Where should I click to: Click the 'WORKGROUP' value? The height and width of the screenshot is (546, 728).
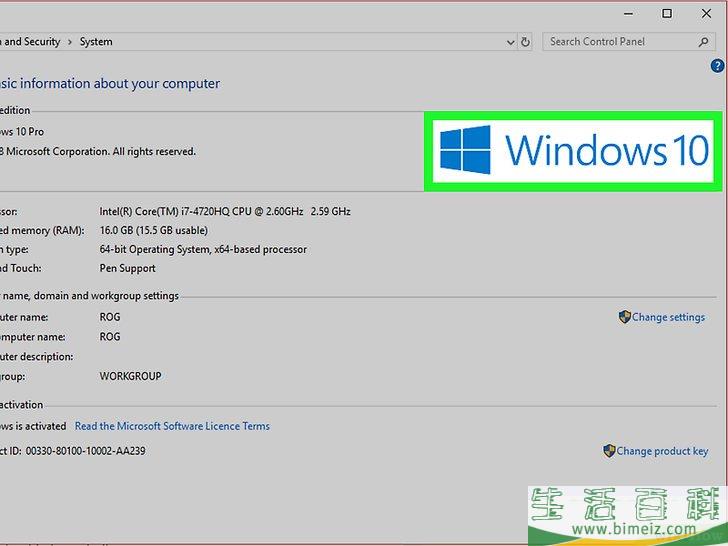[130, 376]
